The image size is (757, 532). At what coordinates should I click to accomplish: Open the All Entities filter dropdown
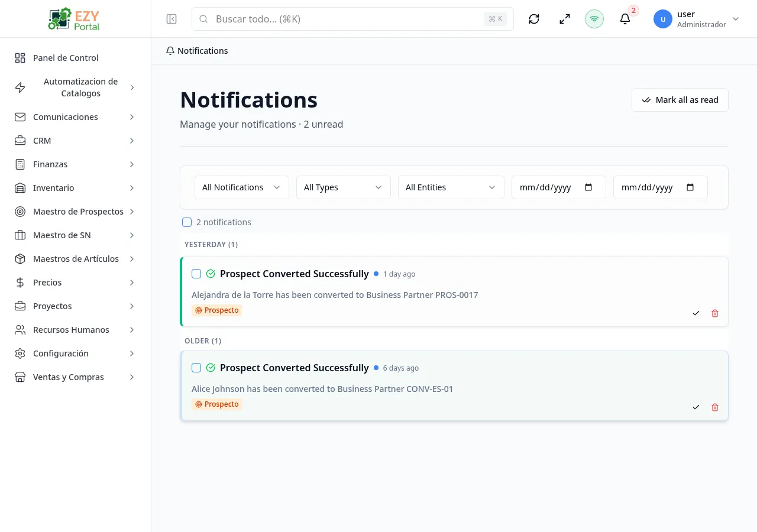pos(451,187)
